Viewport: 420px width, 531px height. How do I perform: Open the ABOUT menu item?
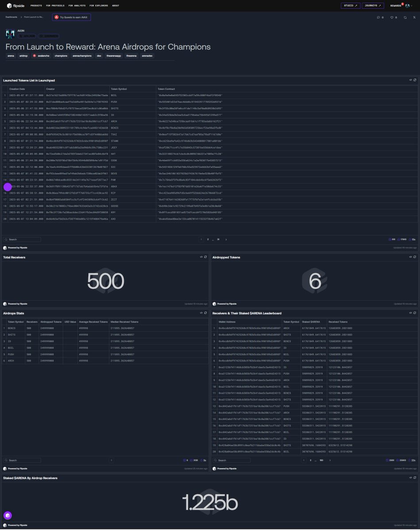pyautogui.click(x=116, y=6)
